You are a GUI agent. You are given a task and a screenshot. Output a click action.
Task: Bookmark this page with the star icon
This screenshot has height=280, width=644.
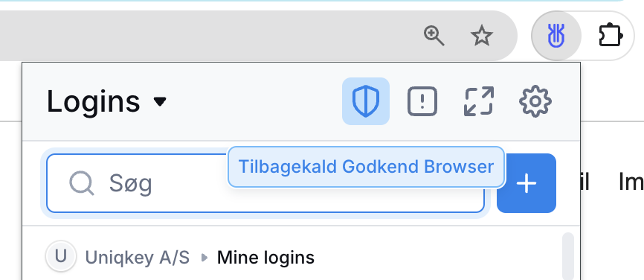pyautogui.click(x=481, y=36)
